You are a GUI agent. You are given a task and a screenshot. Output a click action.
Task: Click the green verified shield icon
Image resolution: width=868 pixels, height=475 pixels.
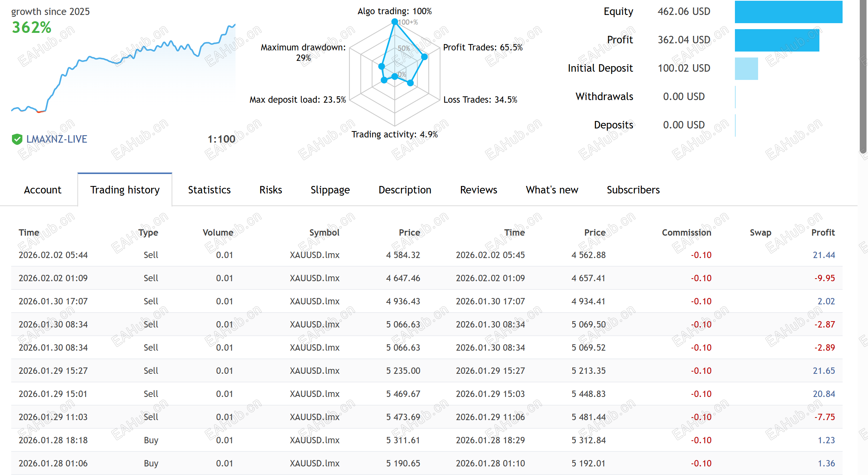pyautogui.click(x=17, y=139)
